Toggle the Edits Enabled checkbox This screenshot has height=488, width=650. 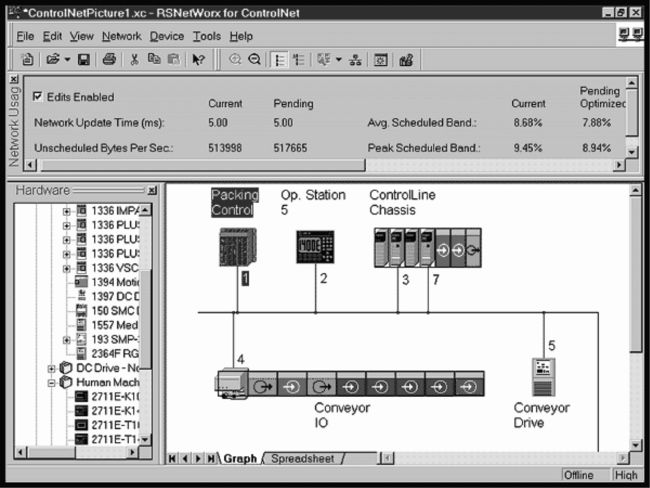(37, 97)
